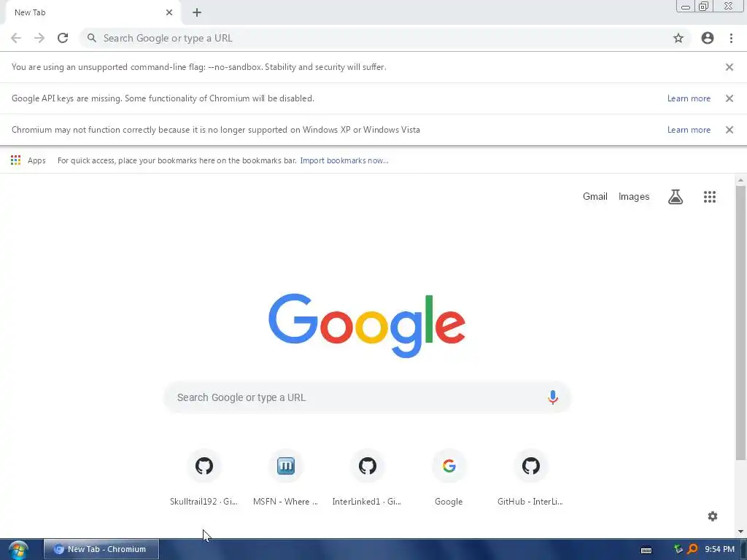Click the scrollbar down arrow

[x=740, y=532]
